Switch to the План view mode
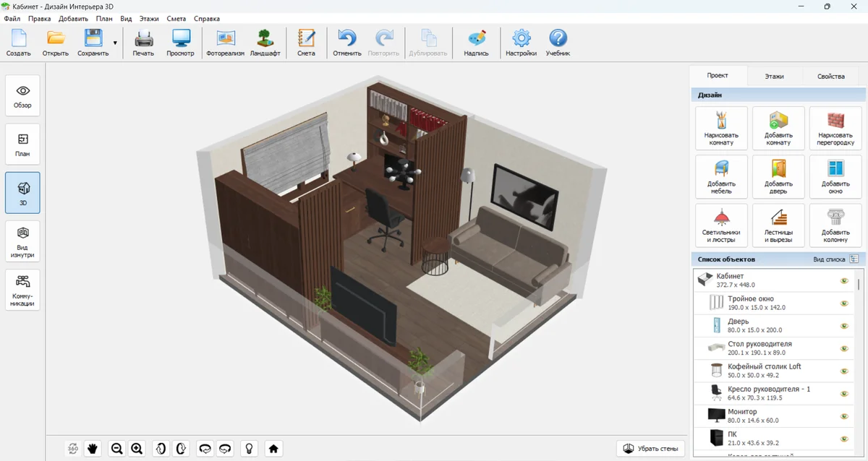 pos(22,144)
